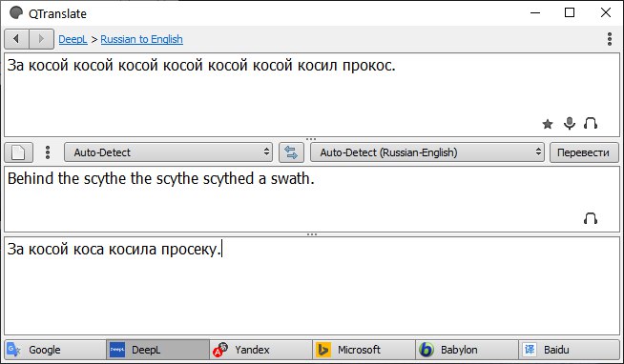This screenshot has width=624, height=364.
Task: Select the DeepL service tab
Action: pos(158,350)
